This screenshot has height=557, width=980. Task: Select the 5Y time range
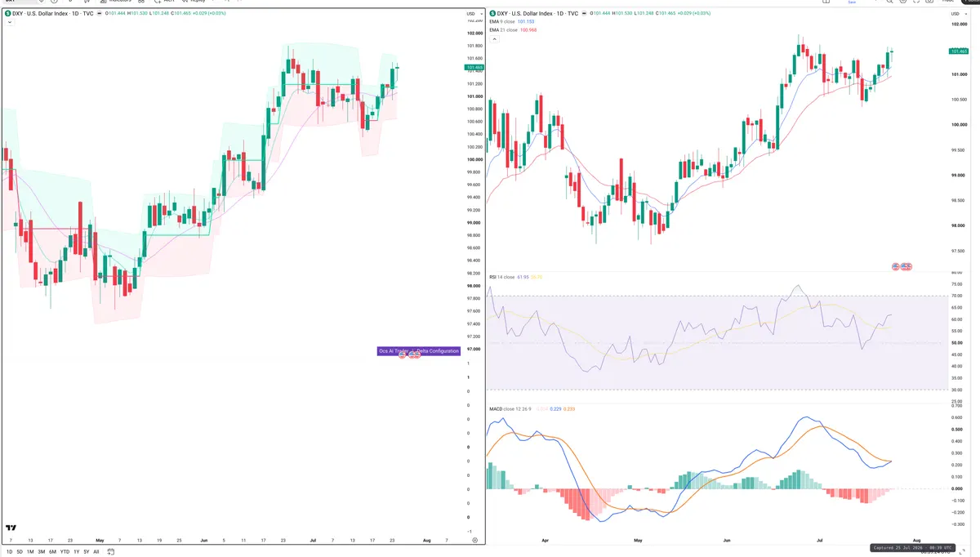tap(87, 552)
